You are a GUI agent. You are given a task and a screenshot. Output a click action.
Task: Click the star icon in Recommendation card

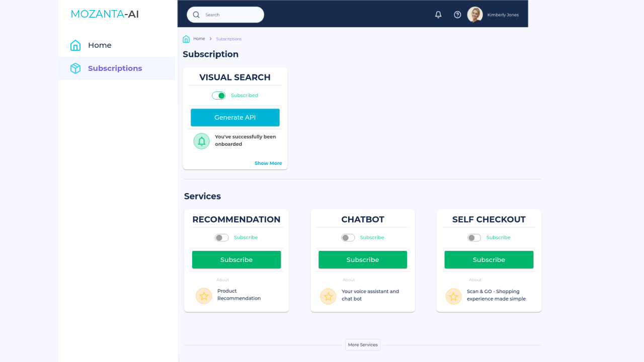click(204, 296)
